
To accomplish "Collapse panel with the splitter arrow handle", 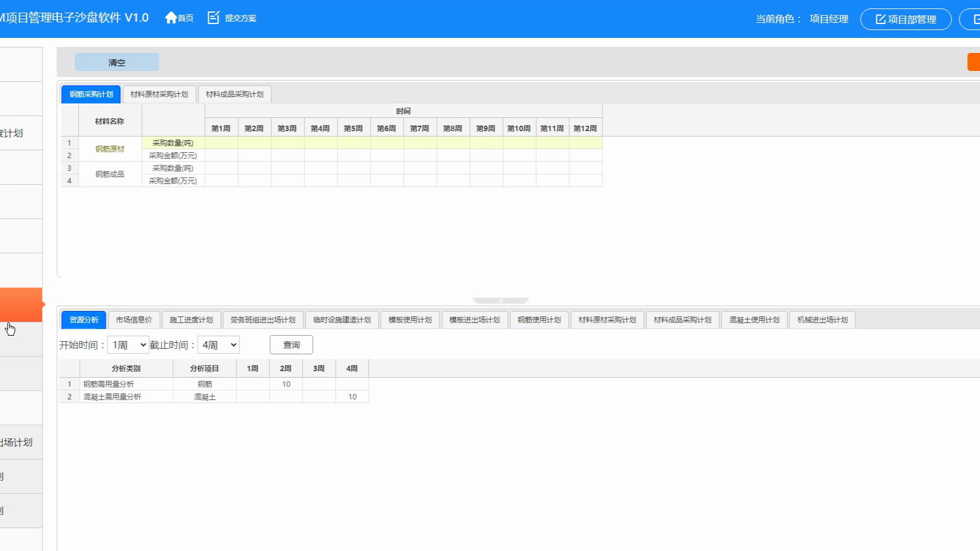I will point(500,301).
